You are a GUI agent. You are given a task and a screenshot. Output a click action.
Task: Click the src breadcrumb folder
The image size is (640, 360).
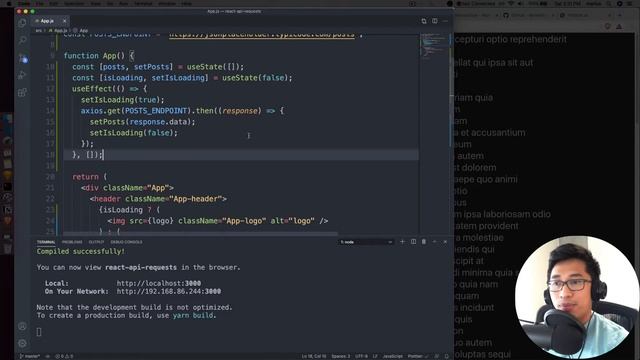38,31
